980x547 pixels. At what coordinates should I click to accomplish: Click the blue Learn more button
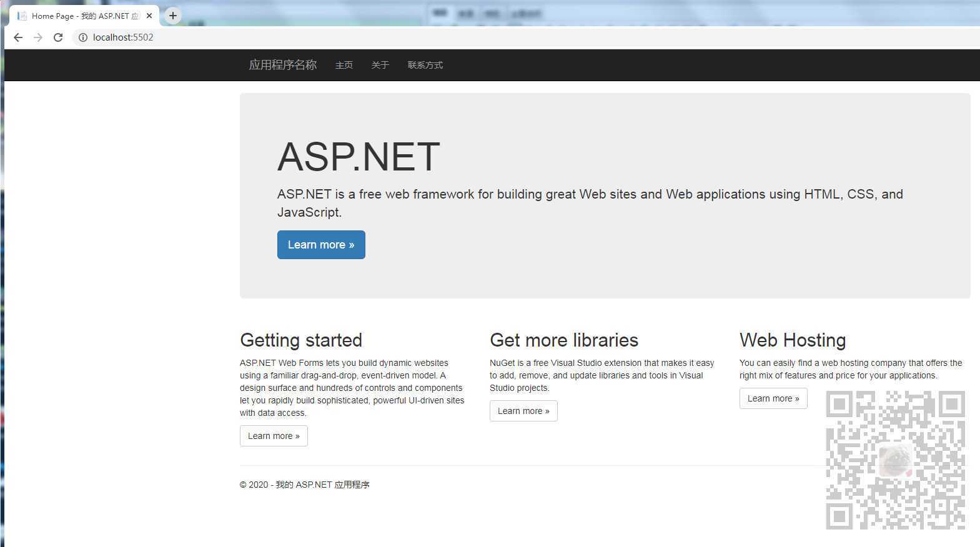tap(321, 245)
